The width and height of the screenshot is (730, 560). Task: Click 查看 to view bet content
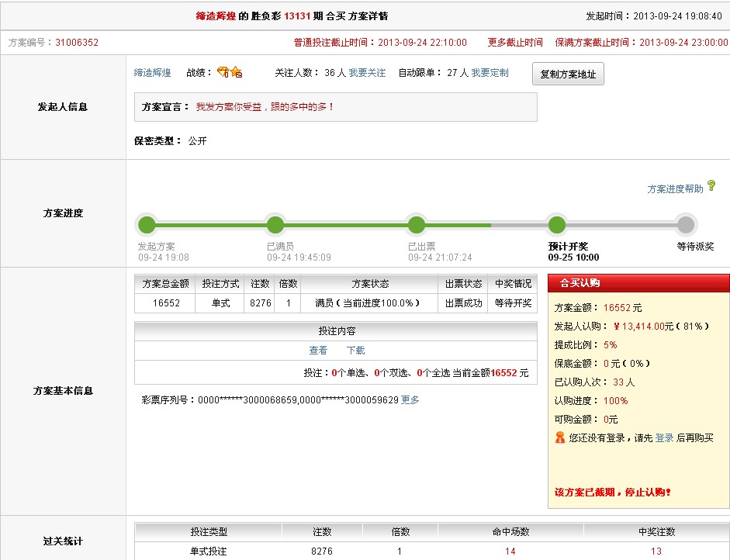(318, 351)
